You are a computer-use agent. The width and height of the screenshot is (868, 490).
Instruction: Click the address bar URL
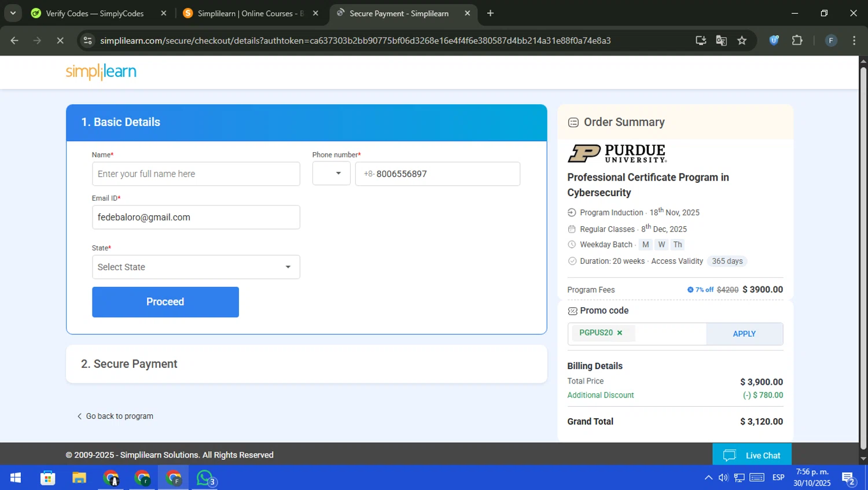click(x=355, y=40)
